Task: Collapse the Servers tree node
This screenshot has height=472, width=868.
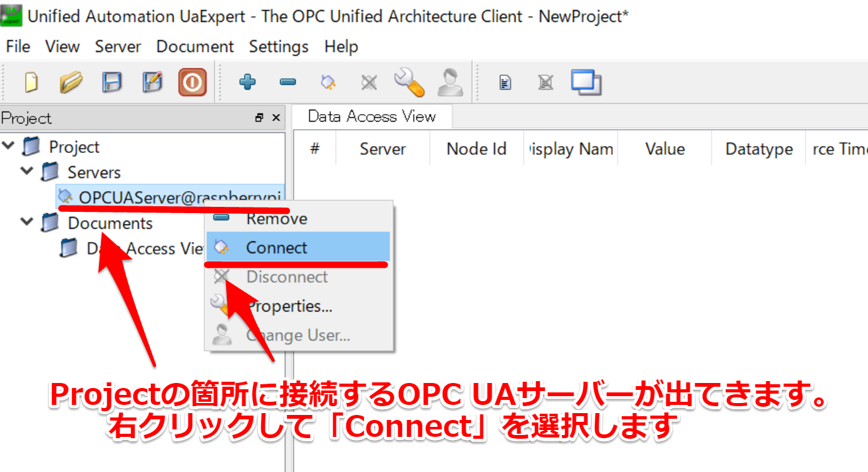Action: [x=26, y=172]
